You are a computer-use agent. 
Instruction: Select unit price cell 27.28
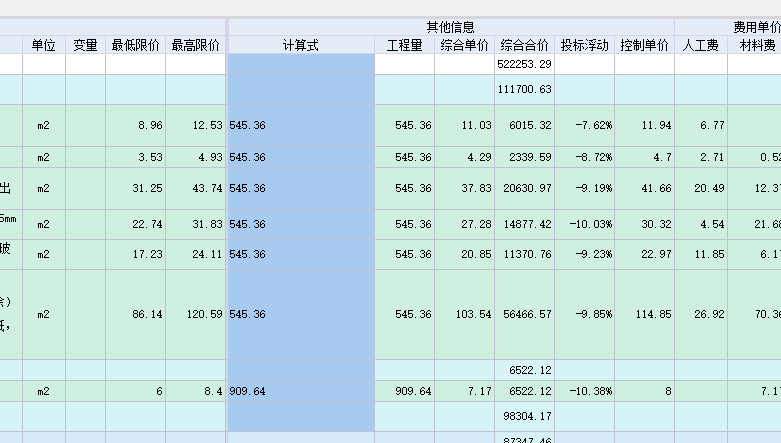coord(465,224)
